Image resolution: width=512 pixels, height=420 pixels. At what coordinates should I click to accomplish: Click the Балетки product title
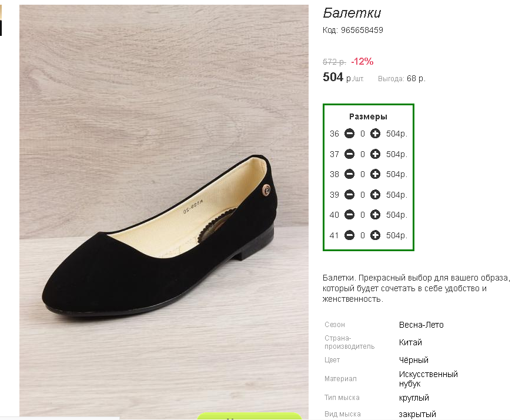coord(352,13)
